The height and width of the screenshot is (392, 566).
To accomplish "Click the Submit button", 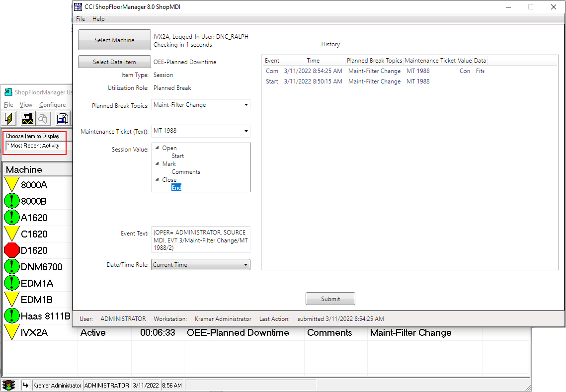I will click(330, 299).
